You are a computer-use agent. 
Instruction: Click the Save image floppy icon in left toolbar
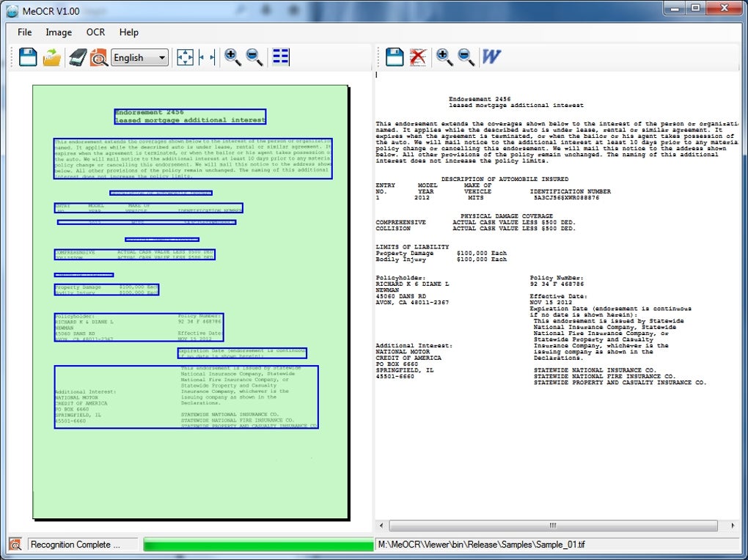point(28,57)
